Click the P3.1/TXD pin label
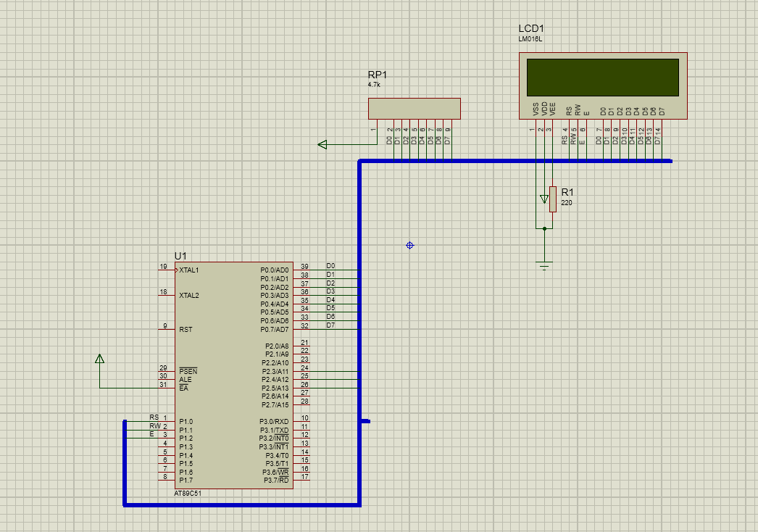Image resolution: width=758 pixels, height=532 pixels. [x=274, y=430]
